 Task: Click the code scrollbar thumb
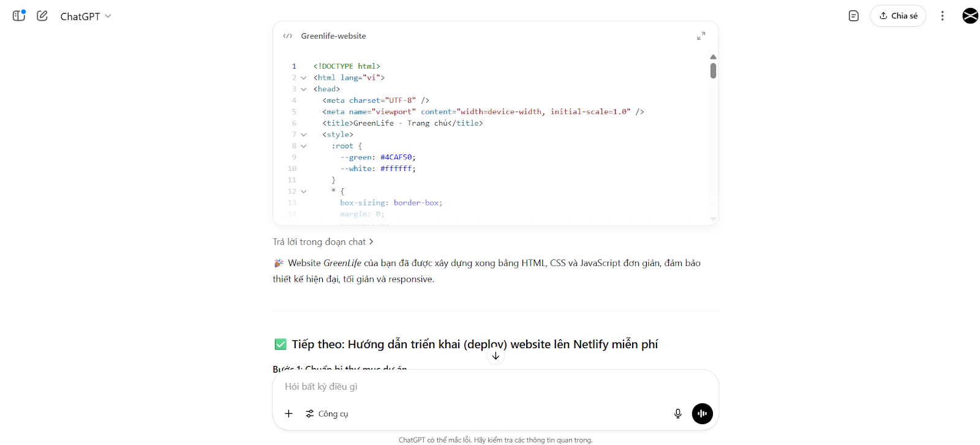pos(713,71)
